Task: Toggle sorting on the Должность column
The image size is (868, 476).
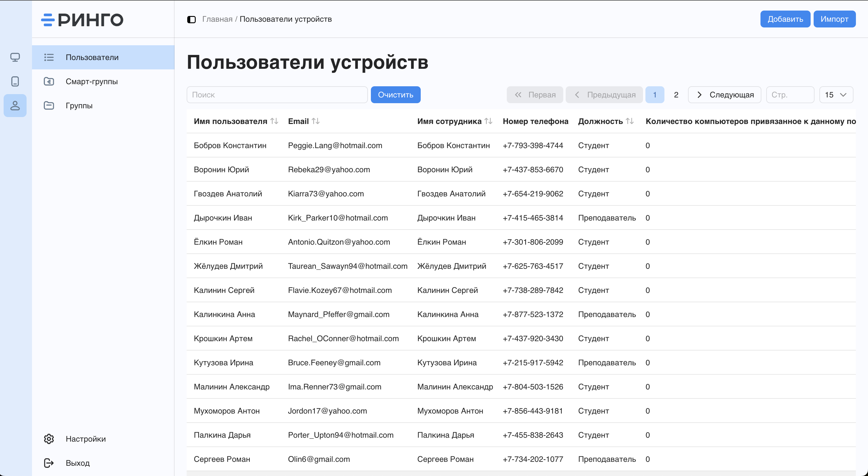Action: [x=630, y=121]
